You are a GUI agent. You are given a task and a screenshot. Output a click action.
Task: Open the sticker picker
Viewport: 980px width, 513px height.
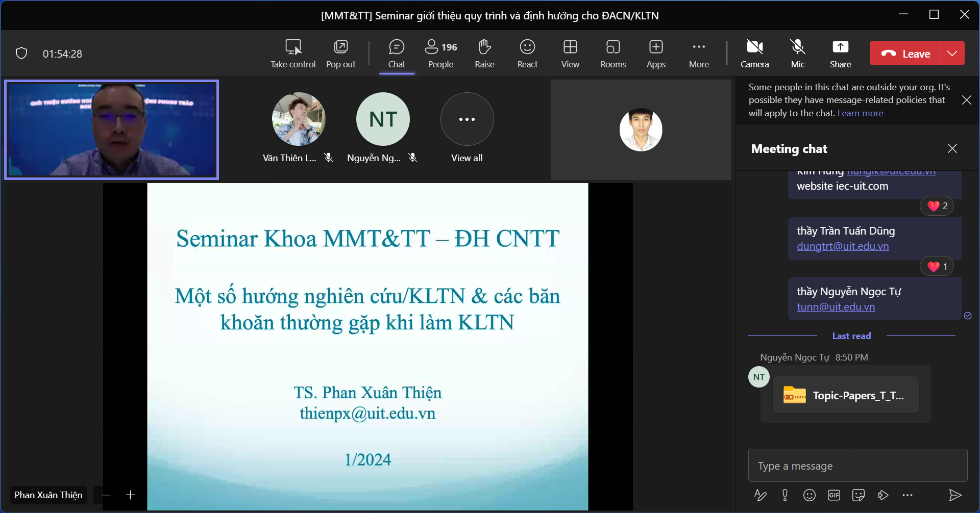coord(859,495)
